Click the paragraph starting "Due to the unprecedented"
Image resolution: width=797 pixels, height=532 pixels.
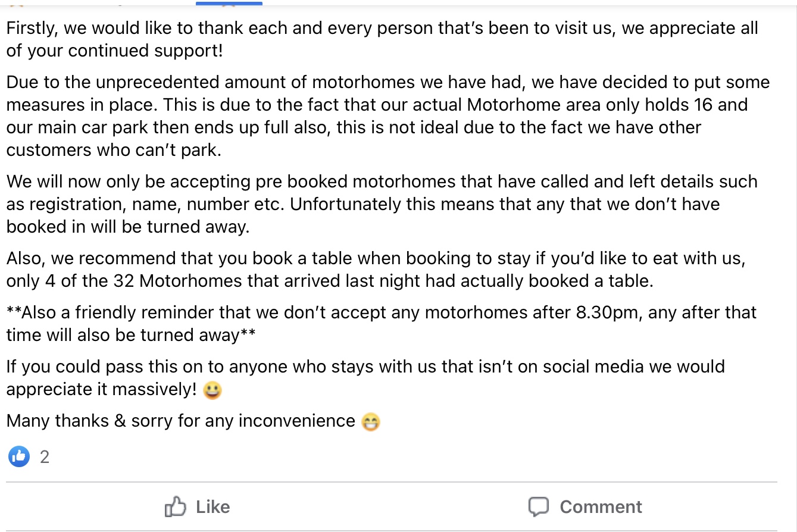click(388, 116)
